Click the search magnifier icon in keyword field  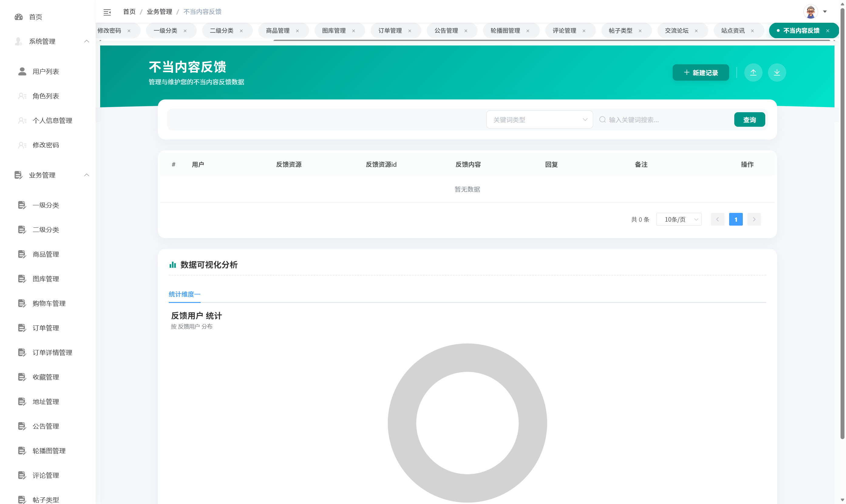point(602,119)
